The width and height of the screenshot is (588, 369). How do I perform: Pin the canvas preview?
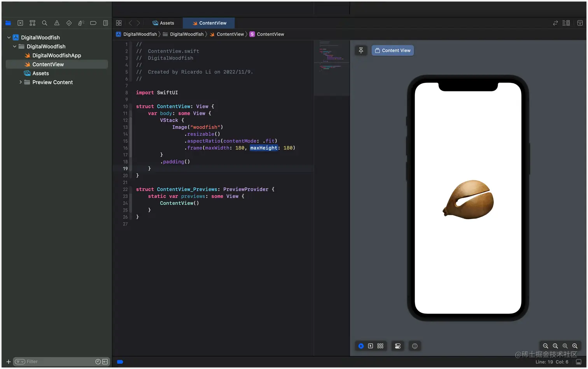(x=361, y=50)
